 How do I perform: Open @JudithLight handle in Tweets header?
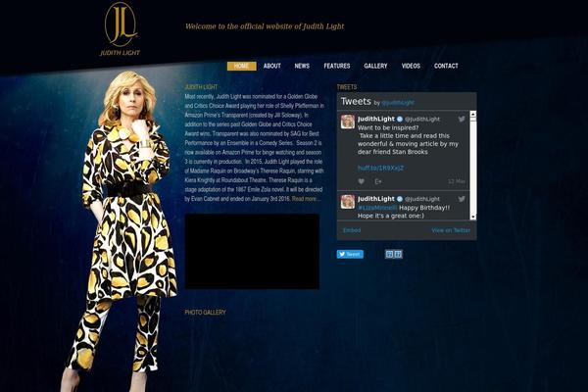[x=398, y=103]
